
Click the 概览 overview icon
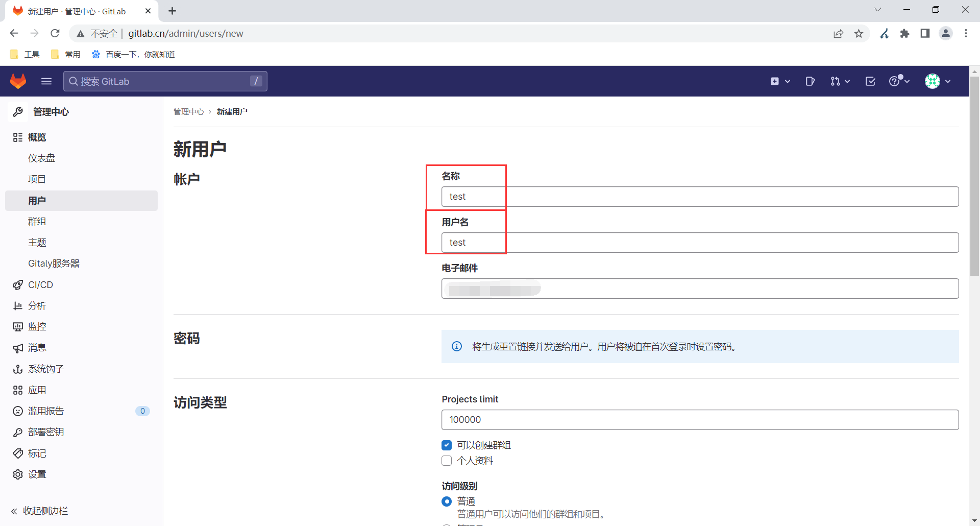pos(18,137)
